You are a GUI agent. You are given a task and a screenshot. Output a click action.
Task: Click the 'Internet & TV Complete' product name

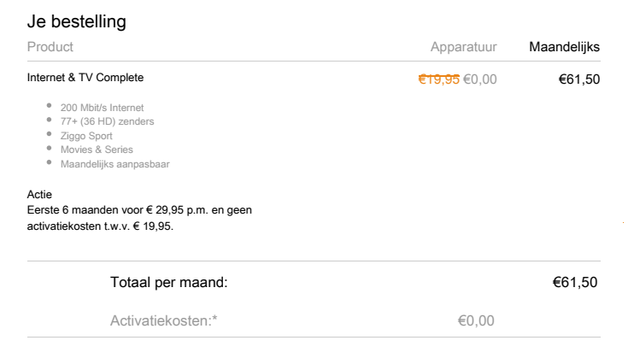[x=85, y=78]
